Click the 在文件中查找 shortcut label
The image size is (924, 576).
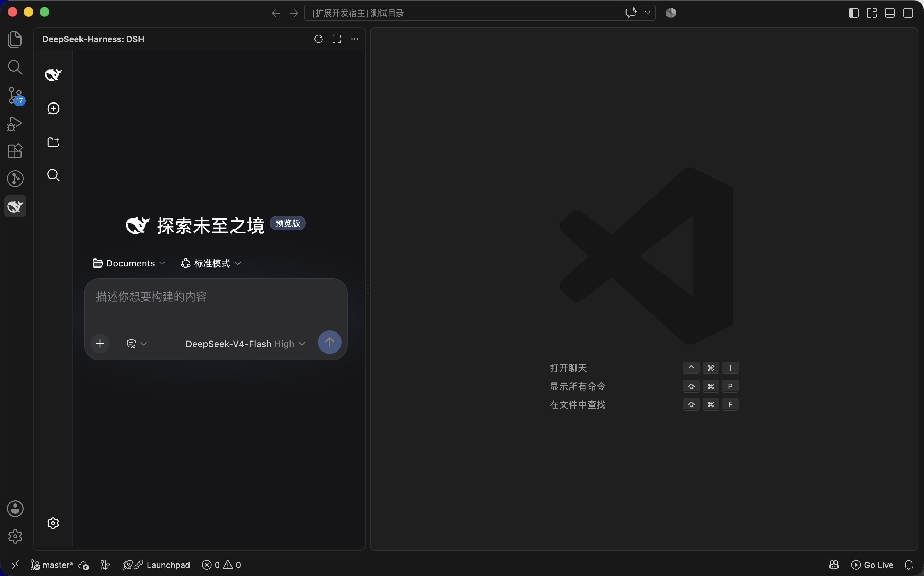(x=577, y=405)
